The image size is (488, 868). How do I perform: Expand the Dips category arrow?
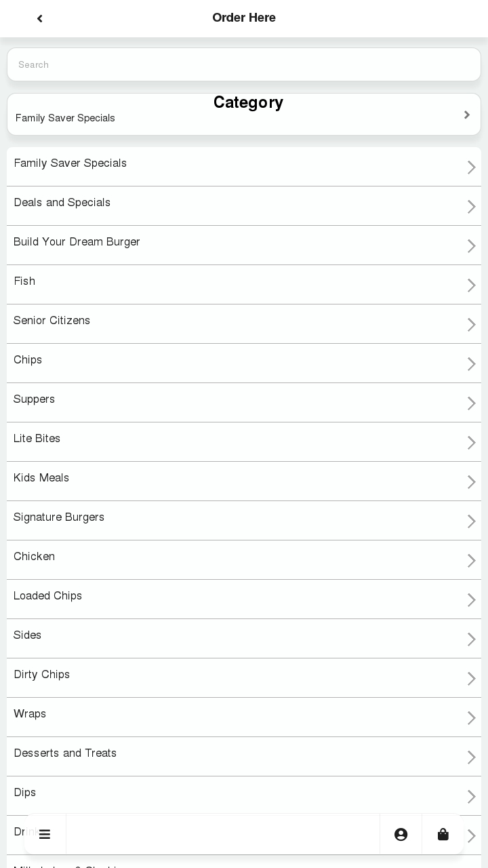471,796
